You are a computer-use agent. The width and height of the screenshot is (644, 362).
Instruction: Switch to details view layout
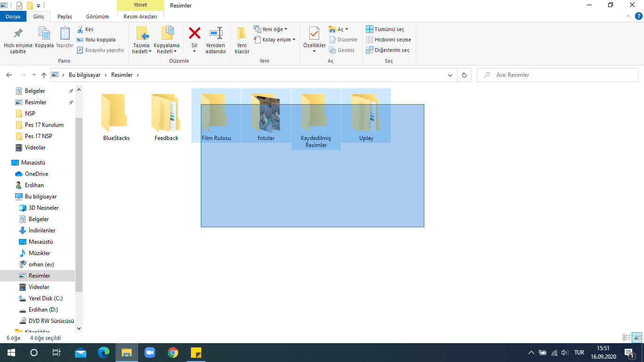point(627,337)
